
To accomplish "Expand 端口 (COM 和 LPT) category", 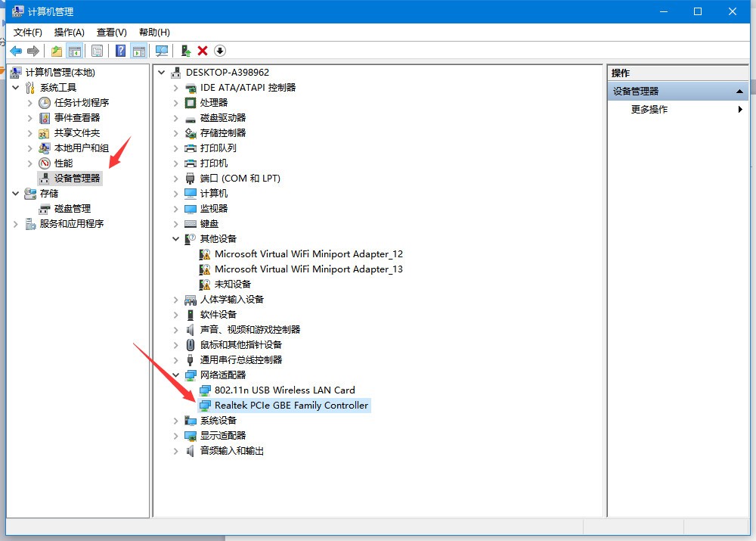I will pyautogui.click(x=175, y=179).
